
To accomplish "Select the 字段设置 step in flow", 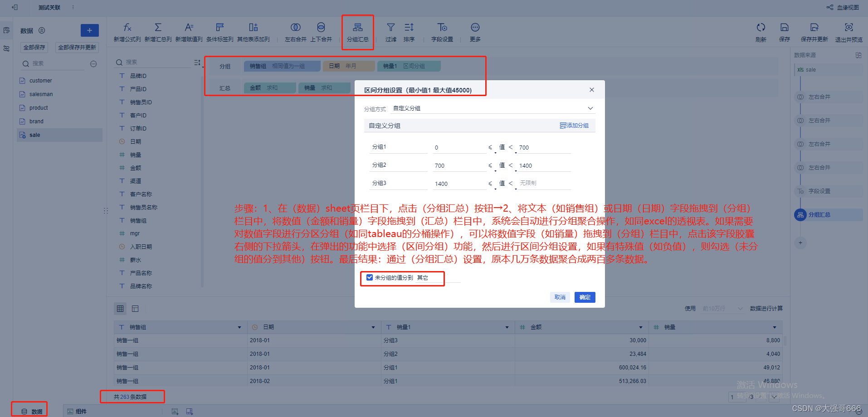I will tap(828, 191).
